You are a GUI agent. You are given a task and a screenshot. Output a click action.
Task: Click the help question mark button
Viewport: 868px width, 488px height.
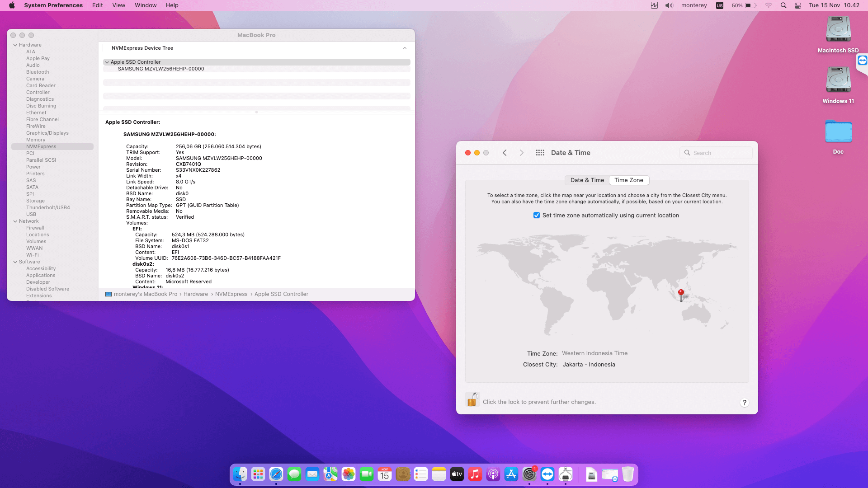[745, 403]
